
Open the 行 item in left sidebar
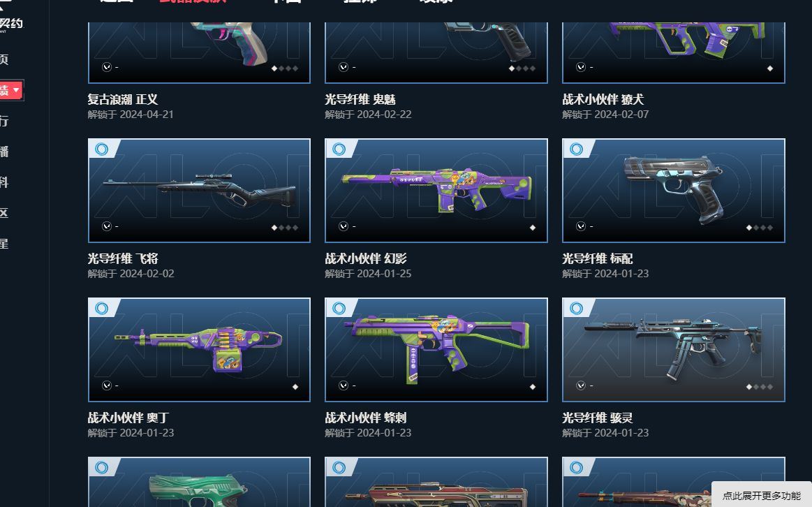pos(4,121)
